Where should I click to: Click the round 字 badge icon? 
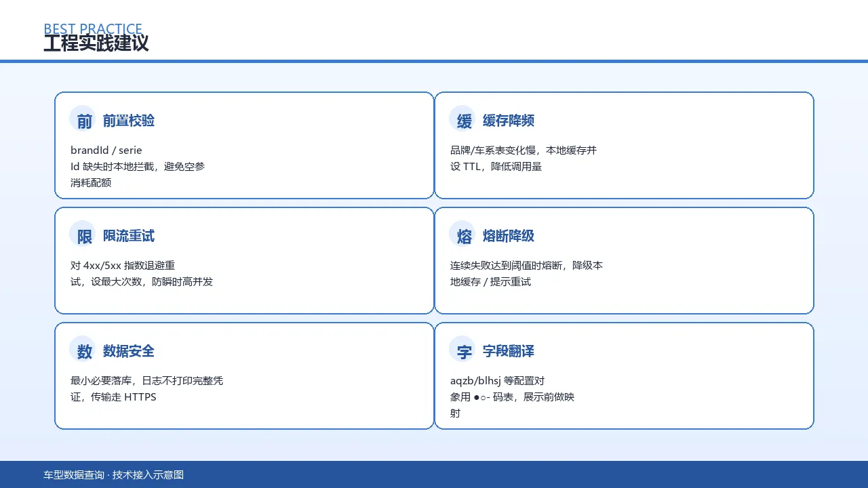pyautogui.click(x=463, y=350)
